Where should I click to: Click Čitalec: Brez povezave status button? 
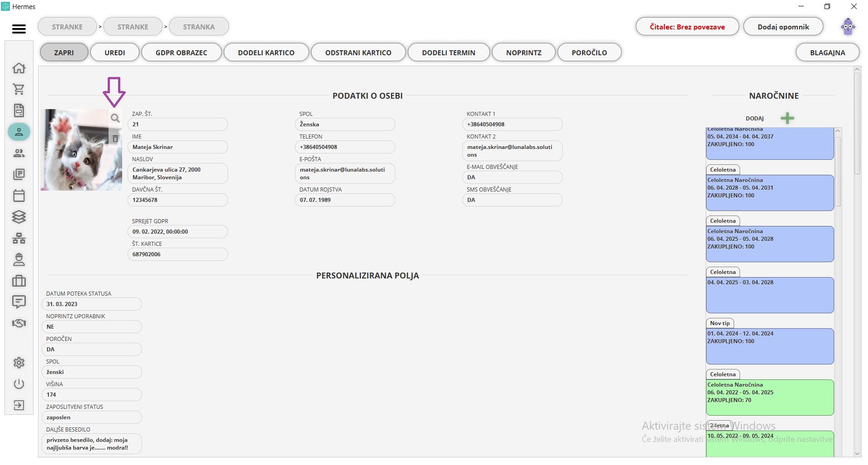688,27
